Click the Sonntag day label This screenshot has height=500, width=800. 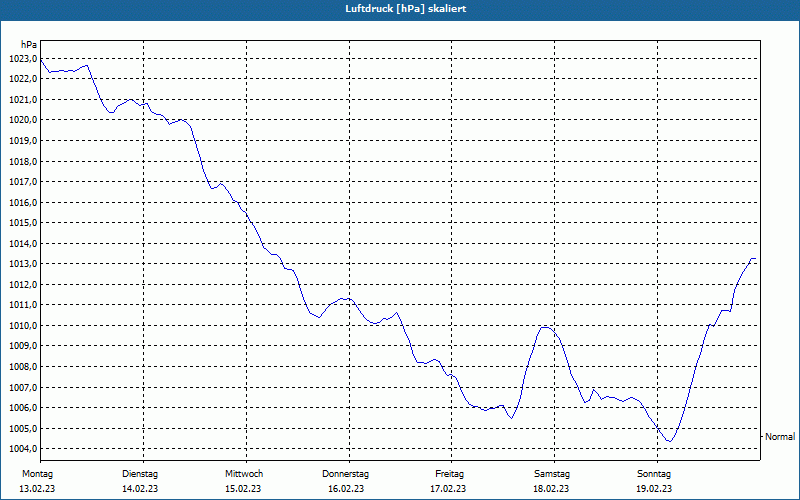point(654,474)
